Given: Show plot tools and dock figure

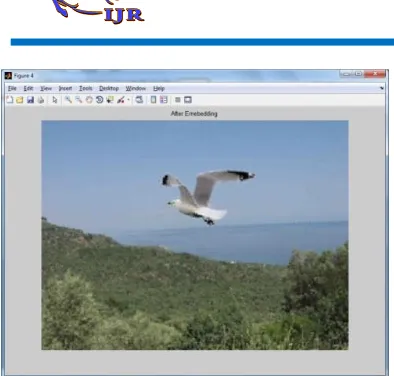Looking at the screenshot, I should [188, 100].
